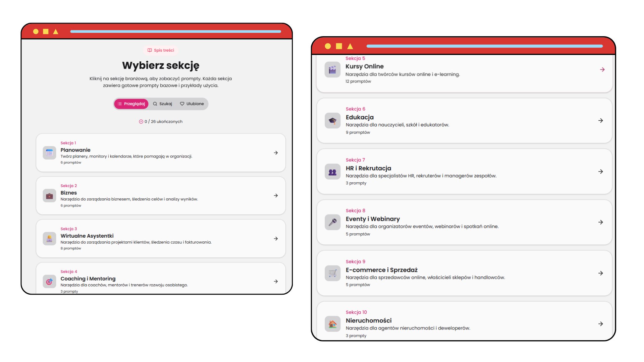Viewport: 644px width, 362px height.
Task: Show the Ulubione favorites list
Action: [192, 104]
